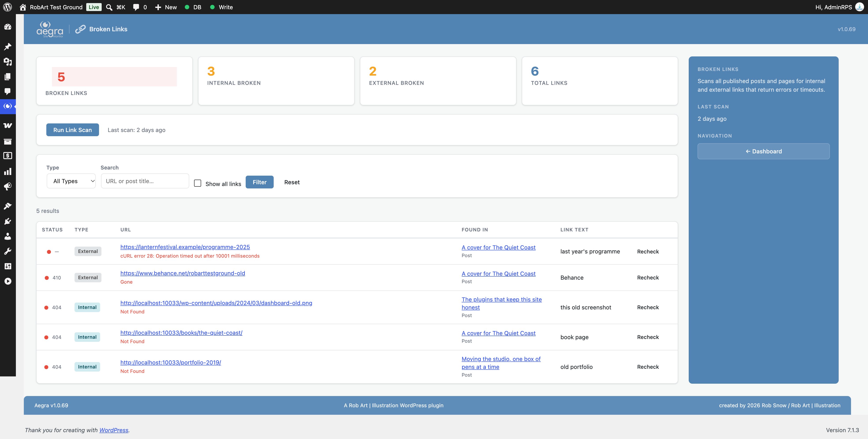Open Media library camera-and-music icon
Image resolution: width=868 pixels, height=439 pixels.
(x=8, y=62)
